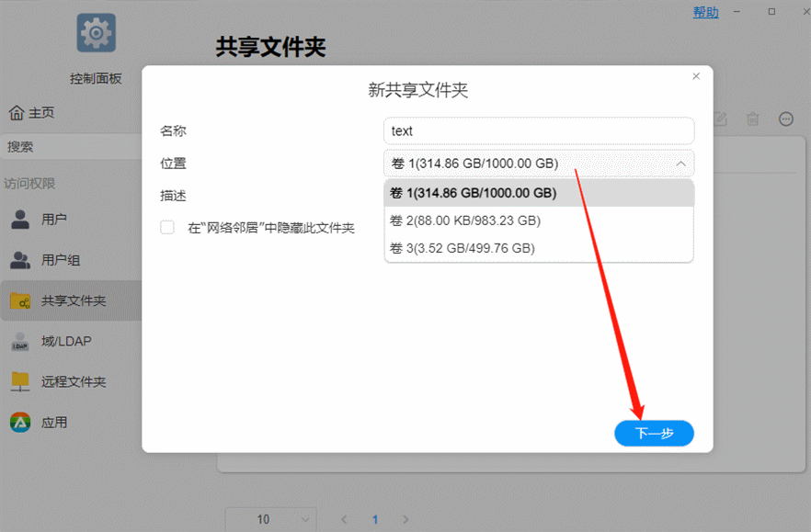The image size is (811, 532).
Task: Click the remote folder network icon
Action: point(20,382)
